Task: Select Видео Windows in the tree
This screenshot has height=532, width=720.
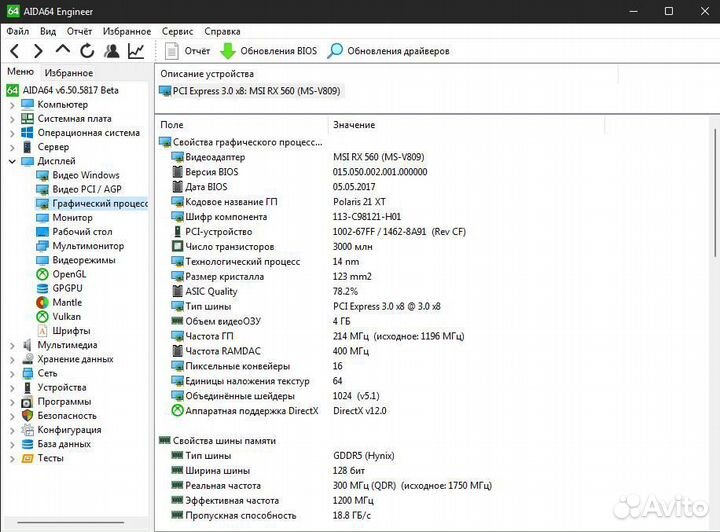Action: coord(85,175)
